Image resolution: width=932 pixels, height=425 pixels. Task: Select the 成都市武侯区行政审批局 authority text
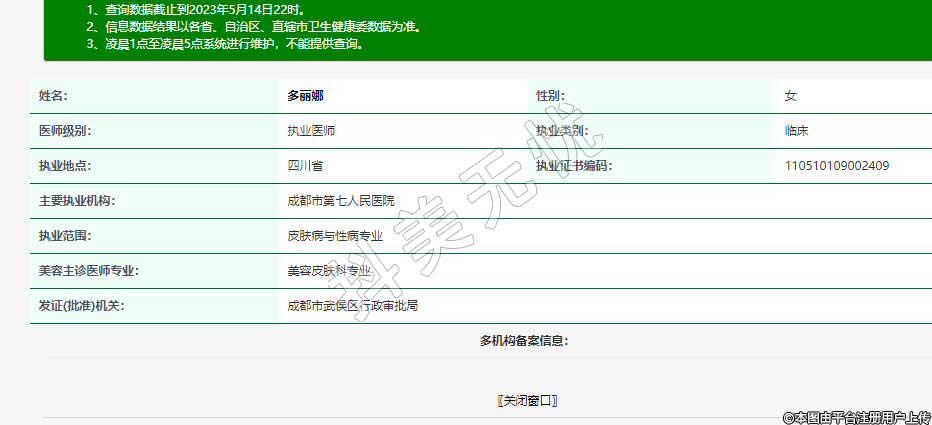[x=353, y=306]
